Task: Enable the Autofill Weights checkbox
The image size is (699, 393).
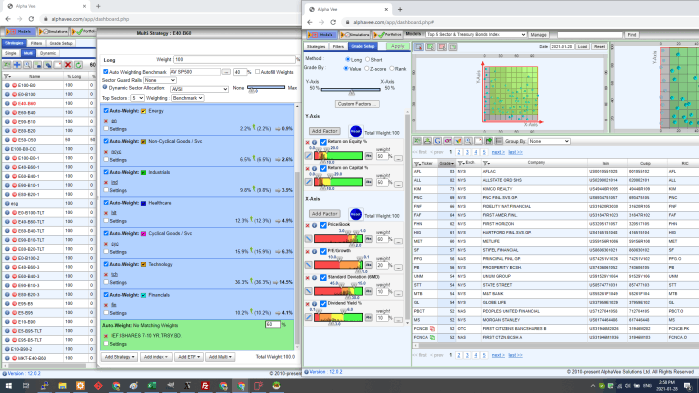Action: tap(257, 72)
